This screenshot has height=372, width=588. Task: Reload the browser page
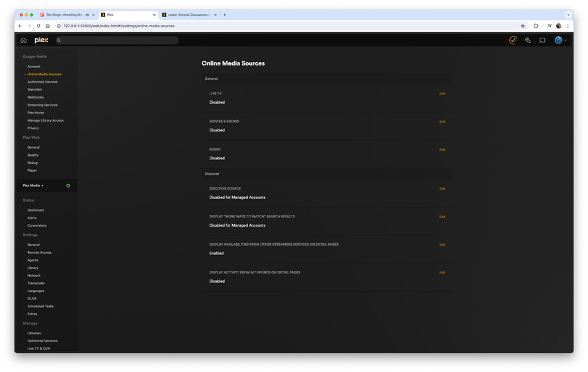[38, 26]
